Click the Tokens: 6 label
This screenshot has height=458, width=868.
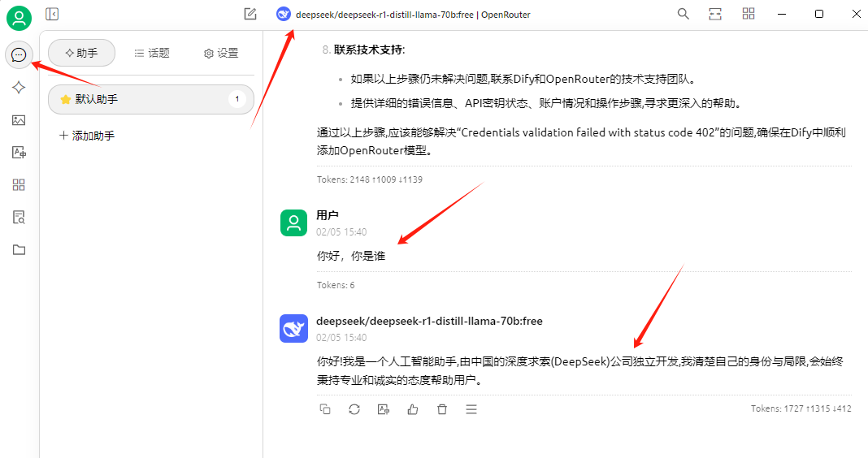pyautogui.click(x=336, y=285)
